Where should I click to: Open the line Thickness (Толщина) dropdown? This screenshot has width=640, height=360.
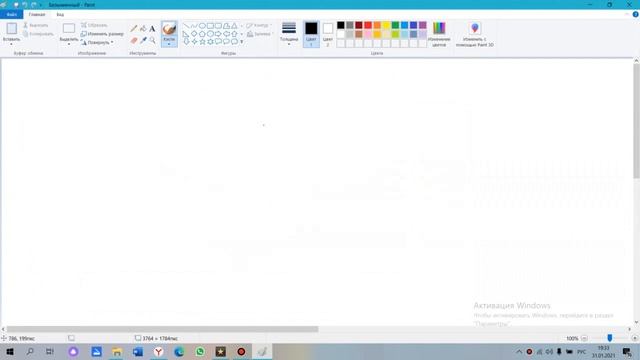(289, 33)
